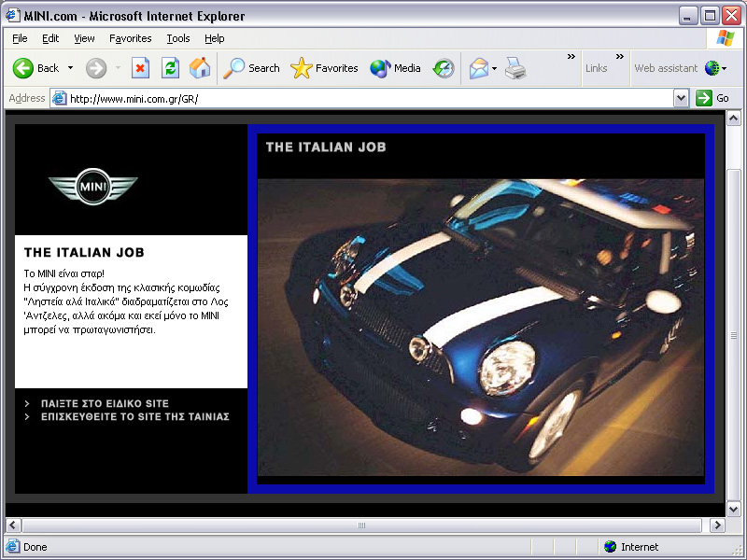Click THE ITALIAN JOB heading in white panel
The image size is (747, 560).
pyautogui.click(x=84, y=252)
